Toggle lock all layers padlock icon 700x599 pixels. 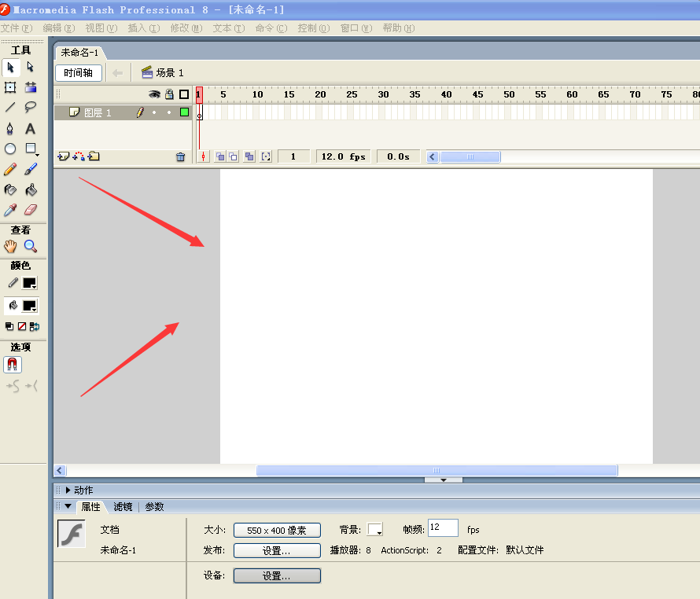coord(169,94)
